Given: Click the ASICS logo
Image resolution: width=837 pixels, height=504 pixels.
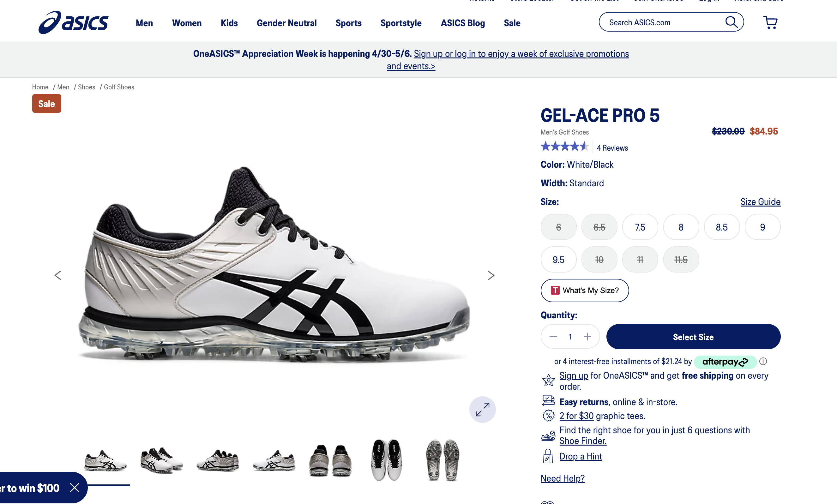Looking at the screenshot, I should tap(73, 22).
